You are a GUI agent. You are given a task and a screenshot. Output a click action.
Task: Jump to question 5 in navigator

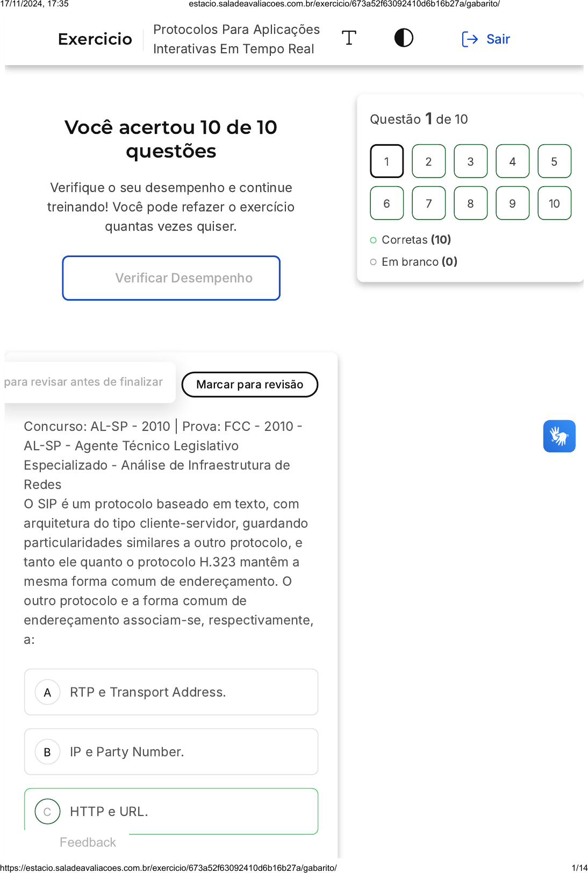click(x=554, y=161)
